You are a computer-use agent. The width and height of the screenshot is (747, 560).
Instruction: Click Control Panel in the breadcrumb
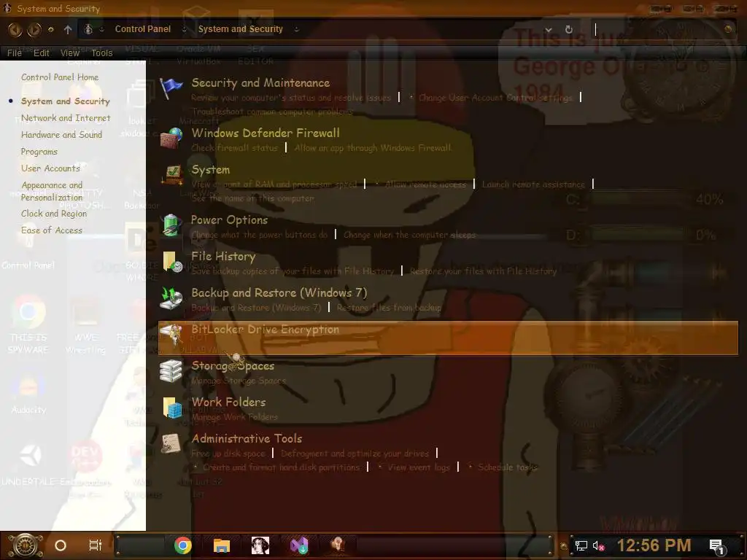point(143,29)
